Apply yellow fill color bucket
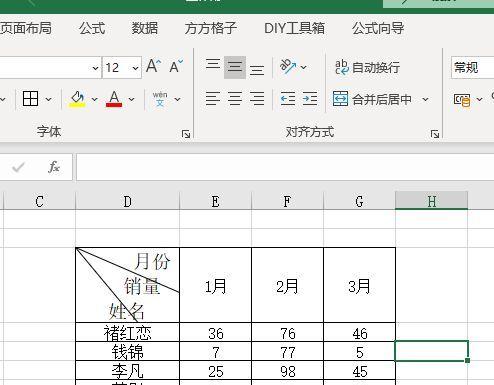This screenshot has height=385, width=494. click(77, 99)
